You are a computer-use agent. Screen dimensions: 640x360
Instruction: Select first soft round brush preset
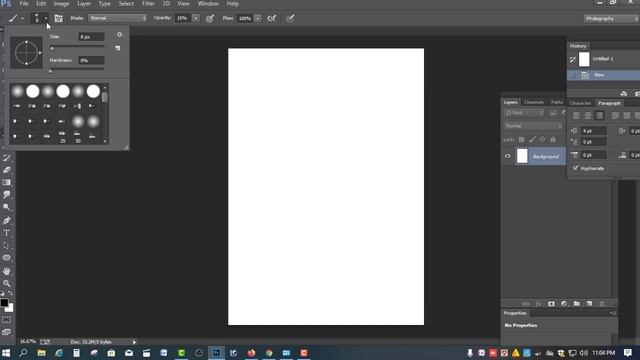[17, 91]
